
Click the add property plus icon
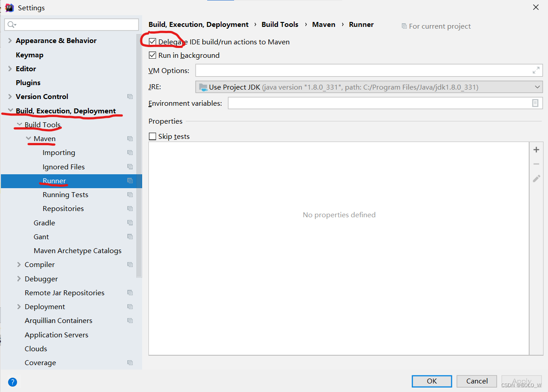tap(536, 149)
